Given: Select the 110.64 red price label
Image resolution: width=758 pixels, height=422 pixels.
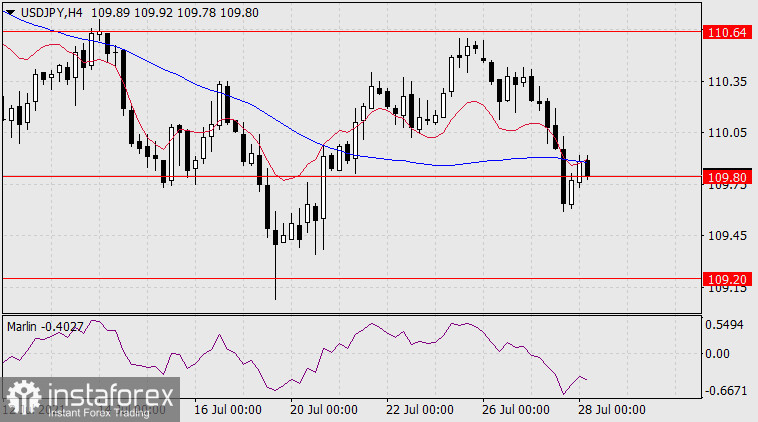Looking at the screenshot, I should click(726, 32).
